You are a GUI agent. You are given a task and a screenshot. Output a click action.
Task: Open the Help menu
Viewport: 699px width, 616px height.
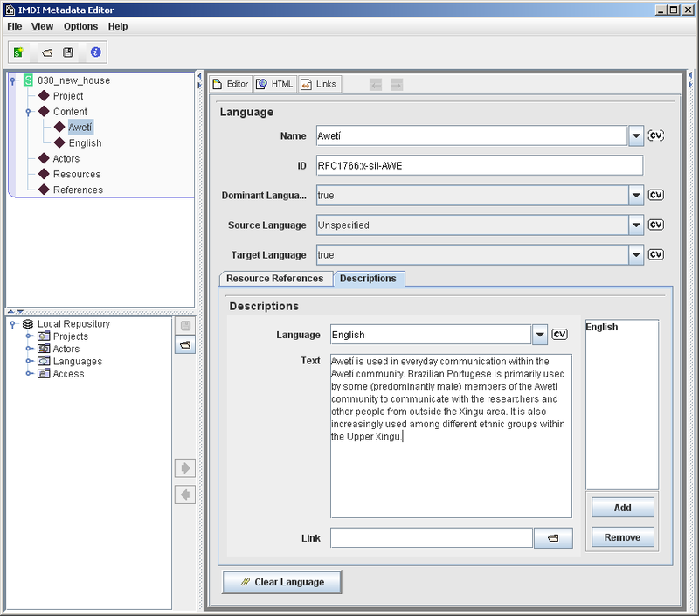118,27
